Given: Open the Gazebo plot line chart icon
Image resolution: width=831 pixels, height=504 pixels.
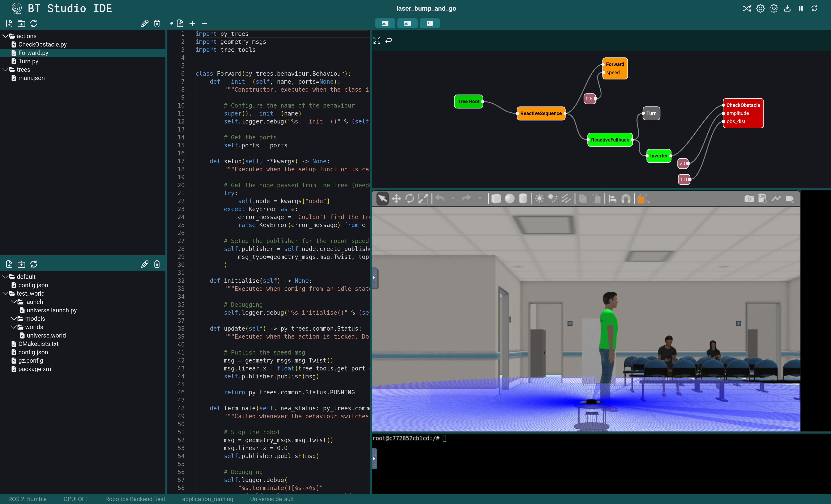Looking at the screenshot, I should tap(776, 198).
